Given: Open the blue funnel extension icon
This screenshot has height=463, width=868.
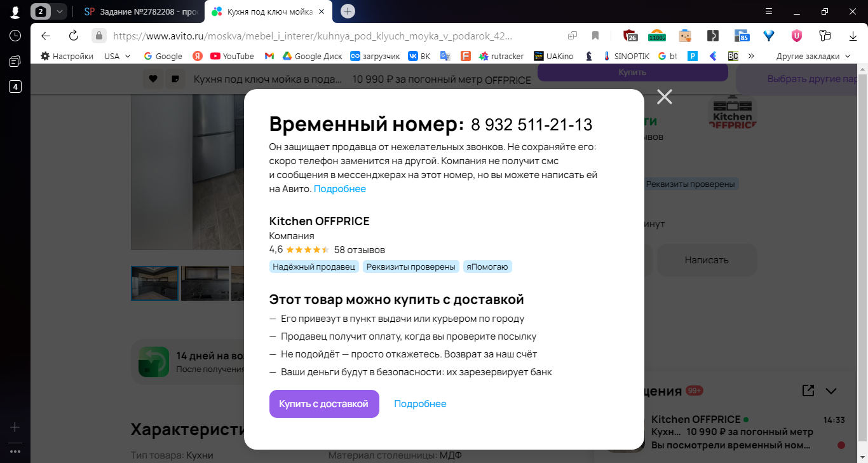Looking at the screenshot, I should (769, 36).
